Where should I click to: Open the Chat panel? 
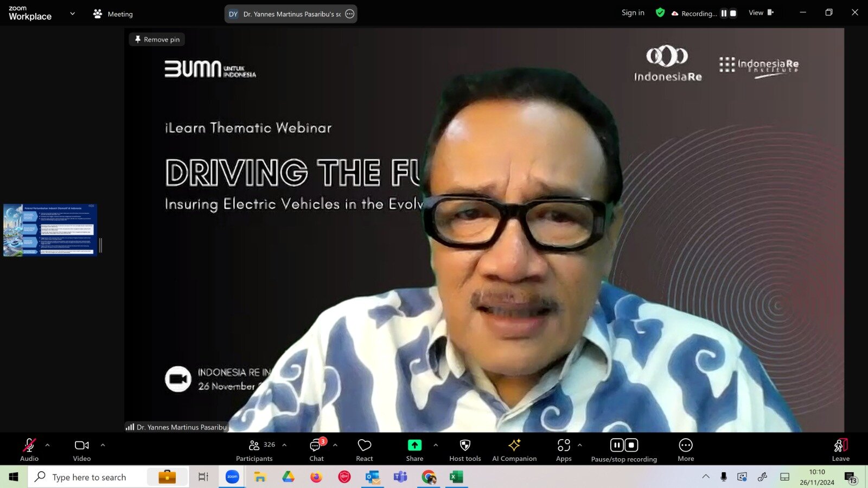(x=316, y=450)
